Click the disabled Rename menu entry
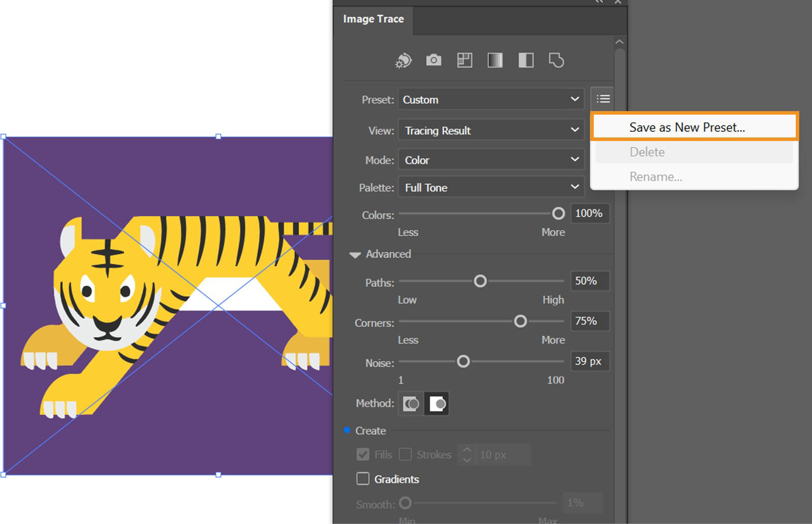The width and height of the screenshot is (812, 524). point(655,177)
